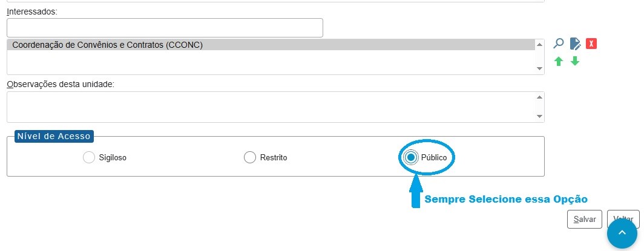The image size is (644, 251).
Task: Move selected Interessado up with green arrow
Action: (559, 61)
